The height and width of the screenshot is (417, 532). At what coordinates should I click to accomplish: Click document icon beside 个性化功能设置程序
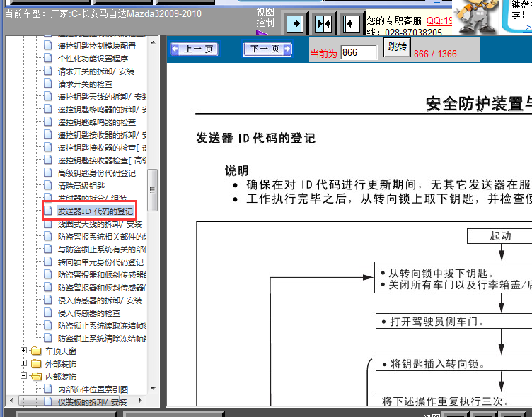pos(48,59)
